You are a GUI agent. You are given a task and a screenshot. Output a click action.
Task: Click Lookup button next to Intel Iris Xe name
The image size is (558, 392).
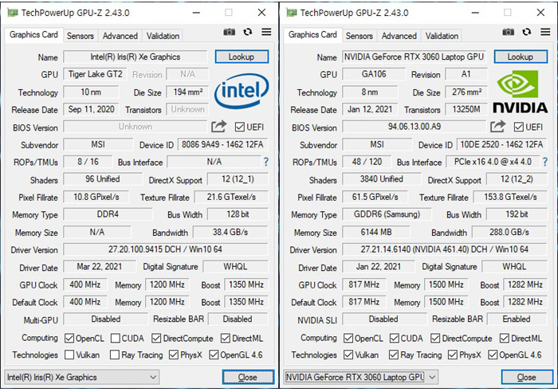242,57
